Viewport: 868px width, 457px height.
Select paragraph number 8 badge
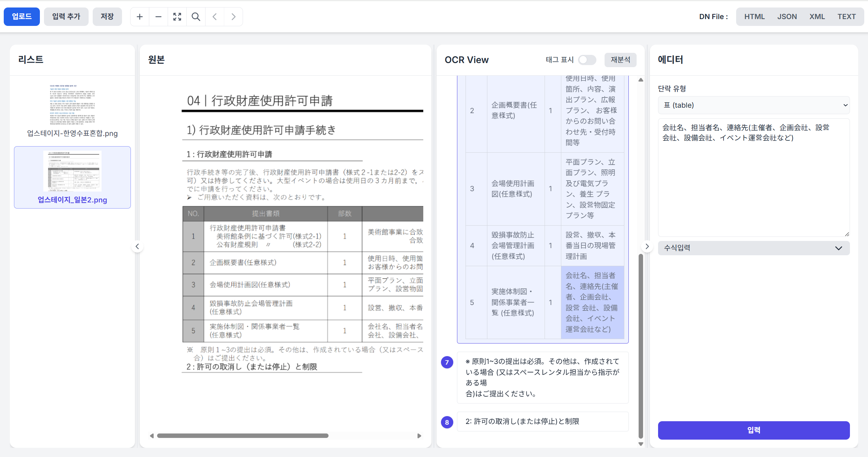click(447, 422)
